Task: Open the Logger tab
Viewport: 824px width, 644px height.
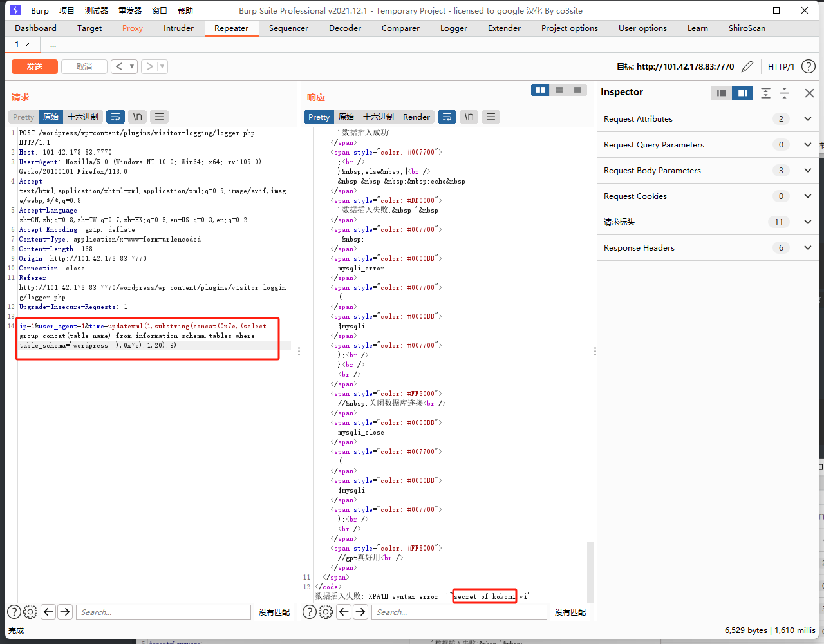Action: (x=454, y=28)
